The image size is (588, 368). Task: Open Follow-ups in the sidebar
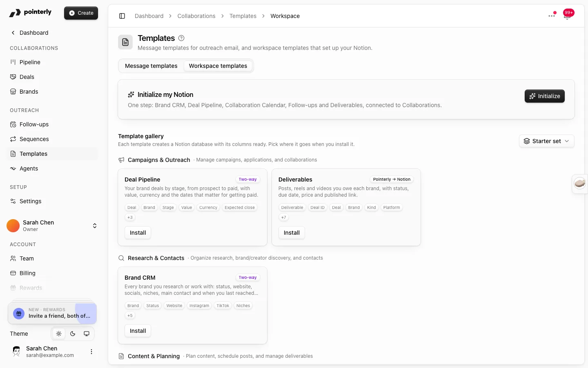click(52, 124)
